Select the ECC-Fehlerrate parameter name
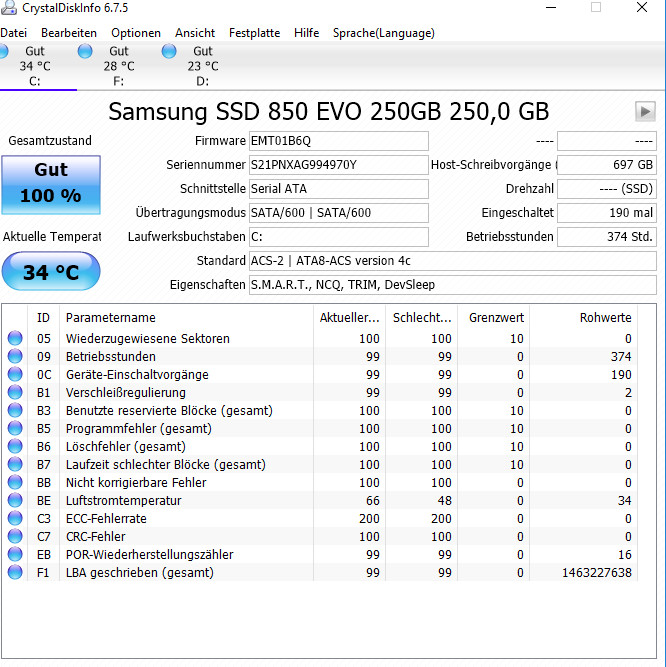This screenshot has width=666, height=667. tap(106, 519)
